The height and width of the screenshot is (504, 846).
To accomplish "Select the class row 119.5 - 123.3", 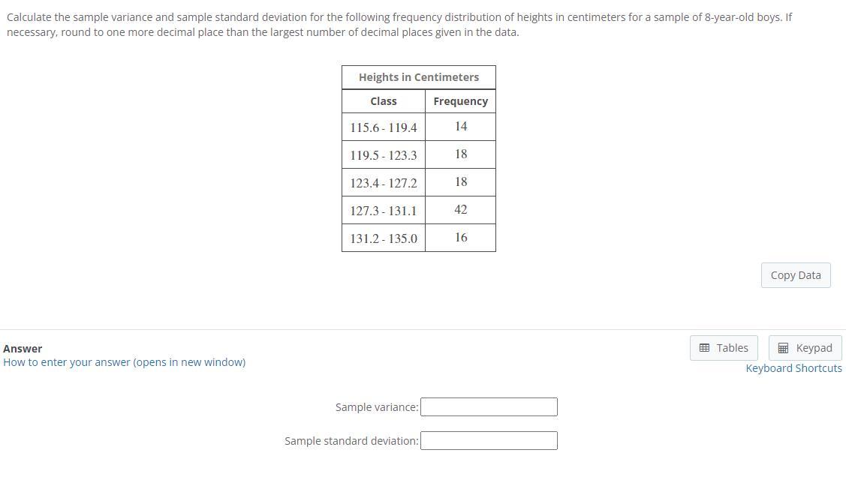I will [383, 154].
